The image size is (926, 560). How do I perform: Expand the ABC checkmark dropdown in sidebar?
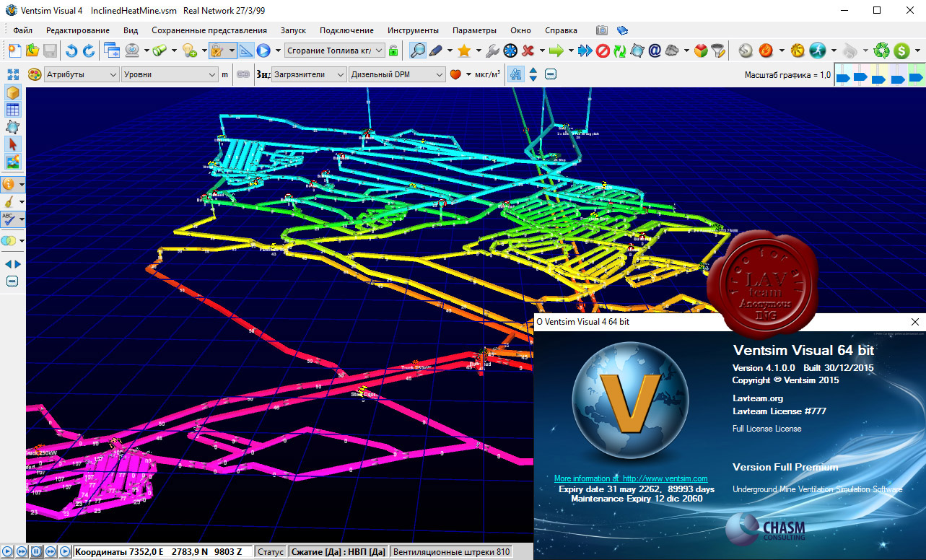coord(22,219)
